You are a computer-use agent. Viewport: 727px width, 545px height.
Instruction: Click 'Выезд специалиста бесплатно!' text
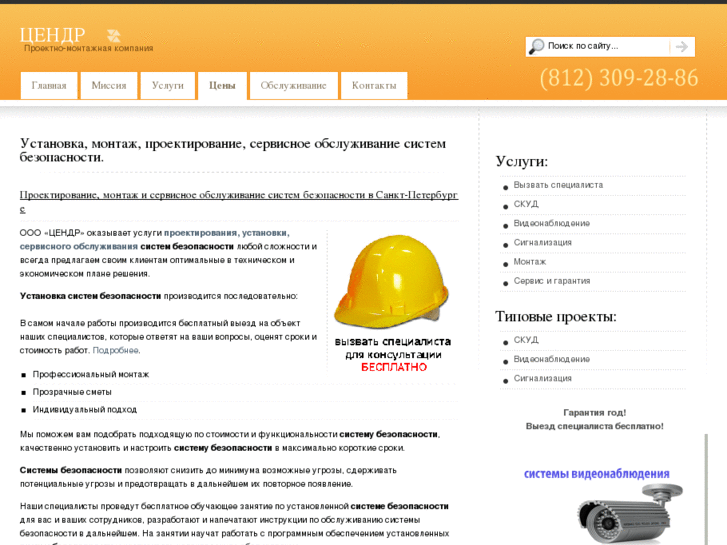(595, 426)
